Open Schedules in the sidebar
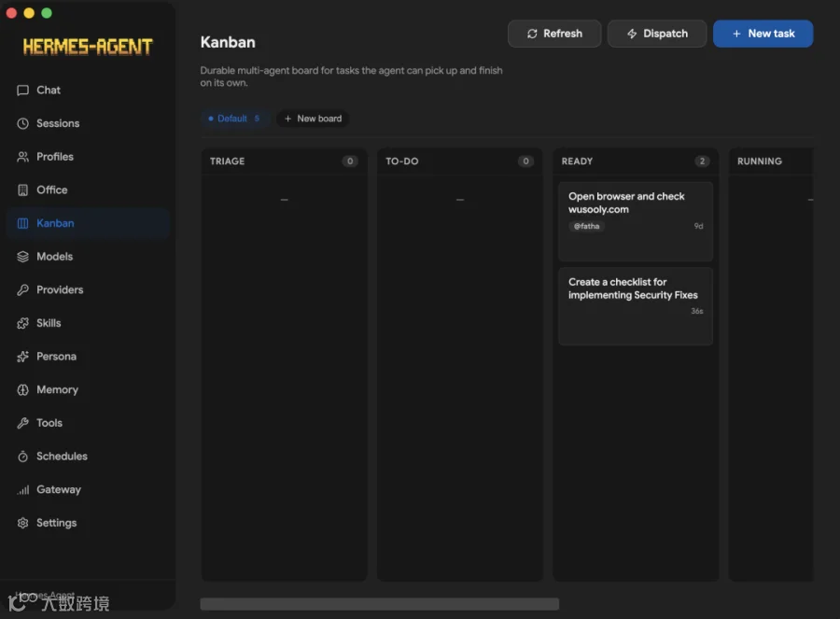This screenshot has width=840, height=619. pos(88,456)
